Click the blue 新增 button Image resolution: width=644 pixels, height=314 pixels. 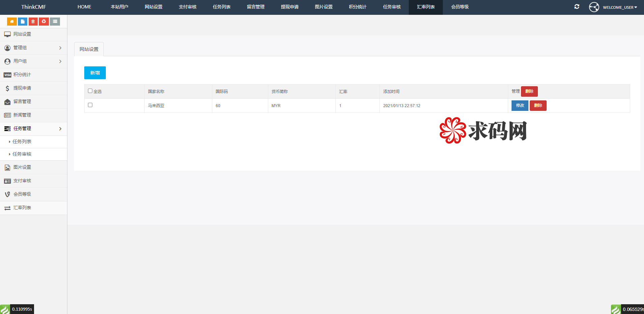tap(95, 73)
